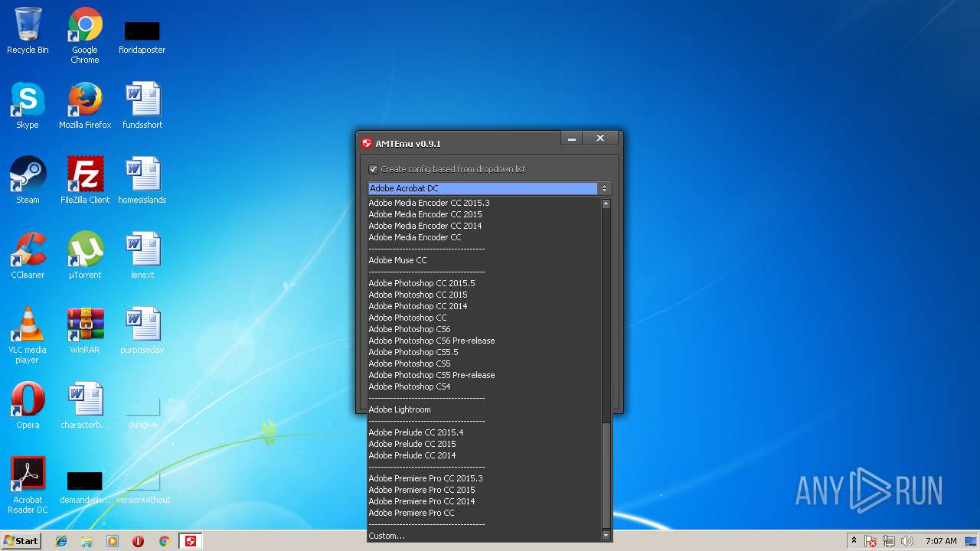Click the AMTEmu taskbar button
This screenshot has height=551, width=980.
(191, 541)
